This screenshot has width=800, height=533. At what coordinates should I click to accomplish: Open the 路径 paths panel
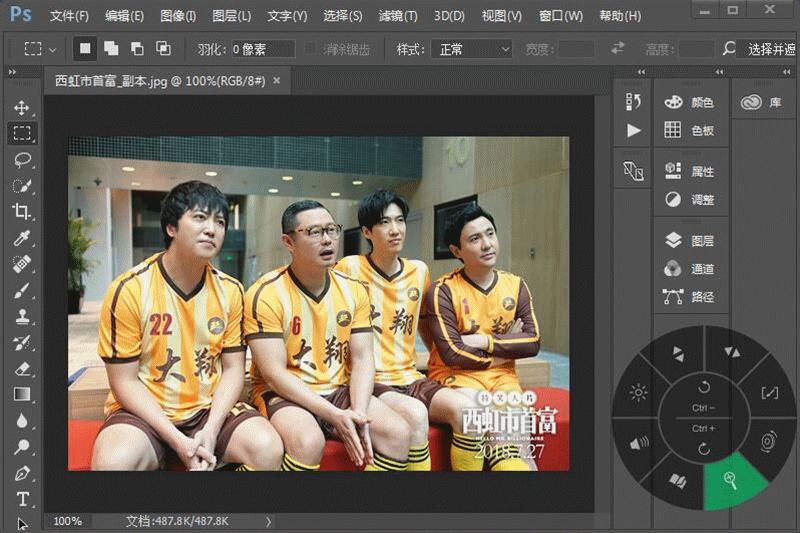689,297
